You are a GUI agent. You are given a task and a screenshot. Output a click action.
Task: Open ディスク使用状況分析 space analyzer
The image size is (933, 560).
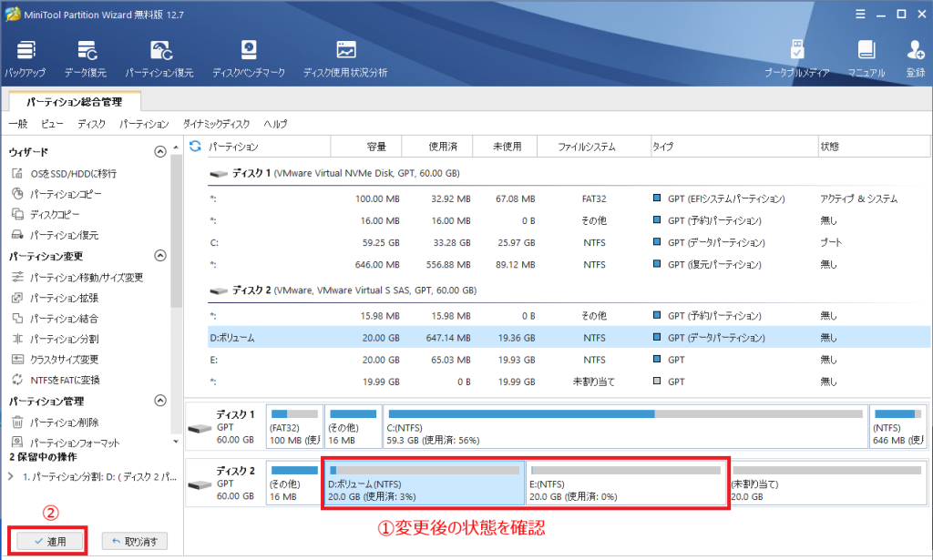(x=345, y=59)
